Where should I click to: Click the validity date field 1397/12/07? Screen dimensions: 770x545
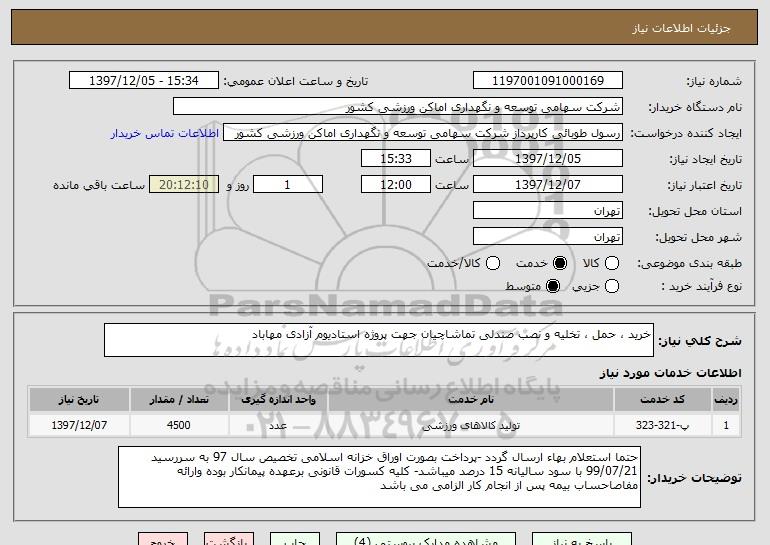pos(548,185)
